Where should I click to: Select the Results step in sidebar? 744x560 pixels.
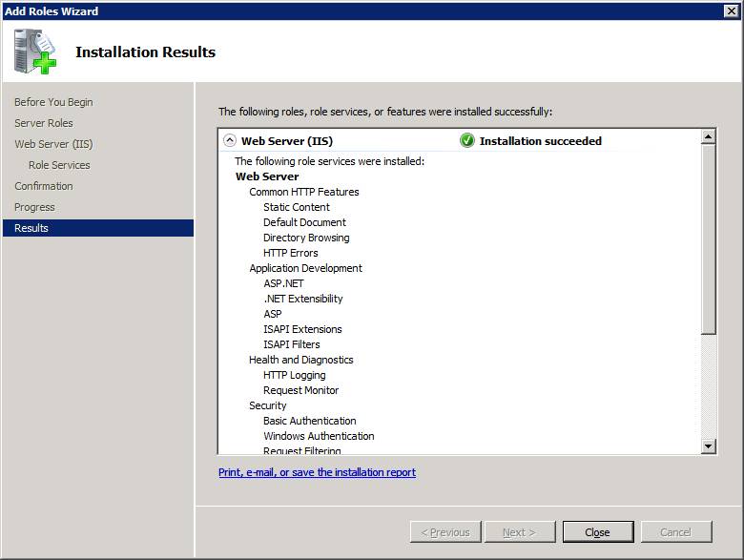(x=98, y=228)
